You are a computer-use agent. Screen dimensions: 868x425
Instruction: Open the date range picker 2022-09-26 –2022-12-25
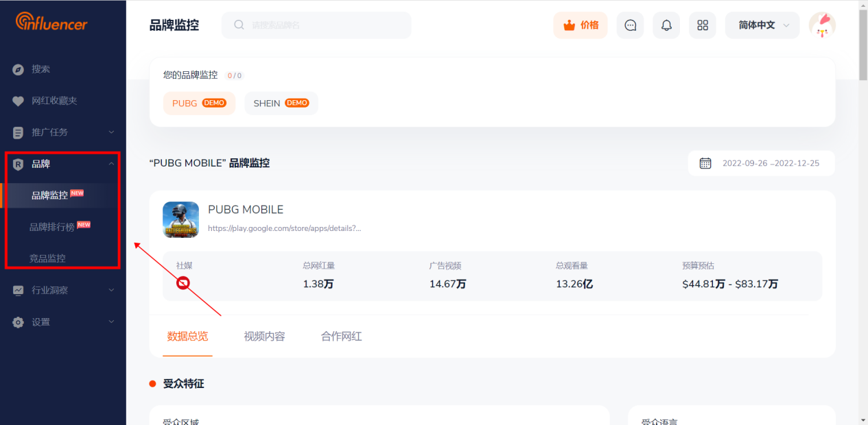click(762, 163)
